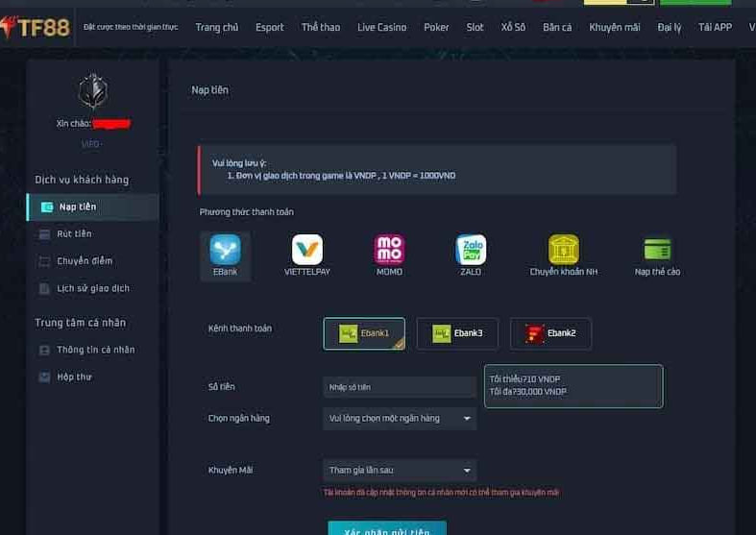Click the Trung tâm cá nhân heading
Image resolution: width=756 pixels, height=535 pixels.
pyautogui.click(x=81, y=323)
